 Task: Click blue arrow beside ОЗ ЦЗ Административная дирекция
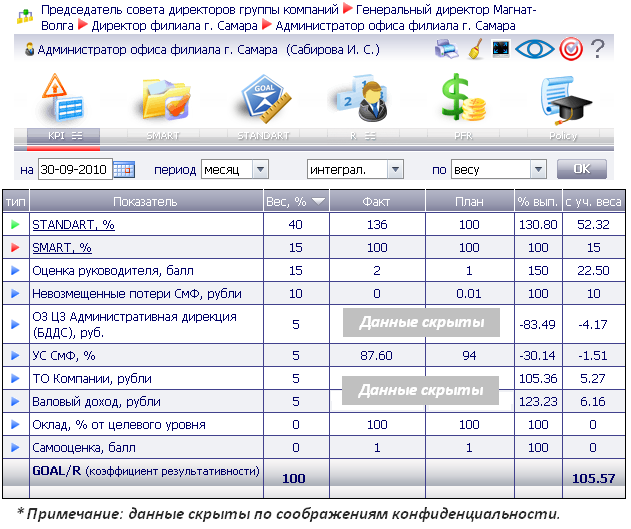click(15, 324)
